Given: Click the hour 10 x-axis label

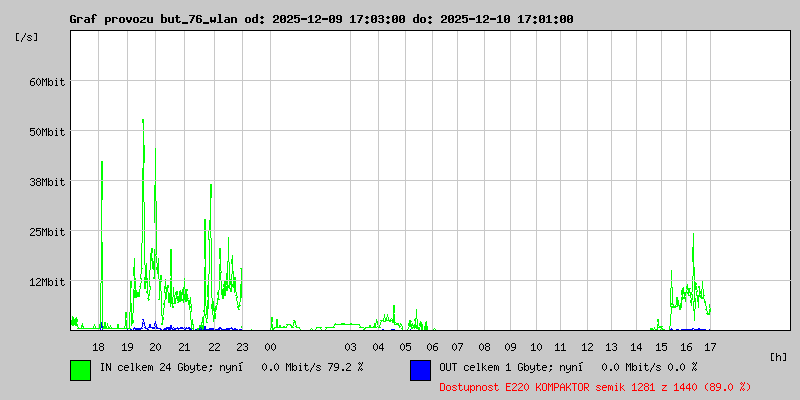Looking at the screenshot, I should pos(536,347).
